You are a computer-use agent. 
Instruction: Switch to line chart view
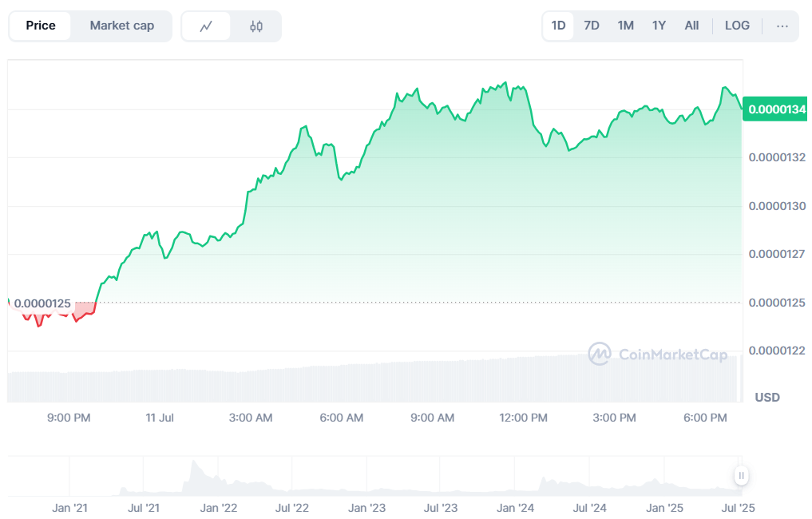point(206,26)
